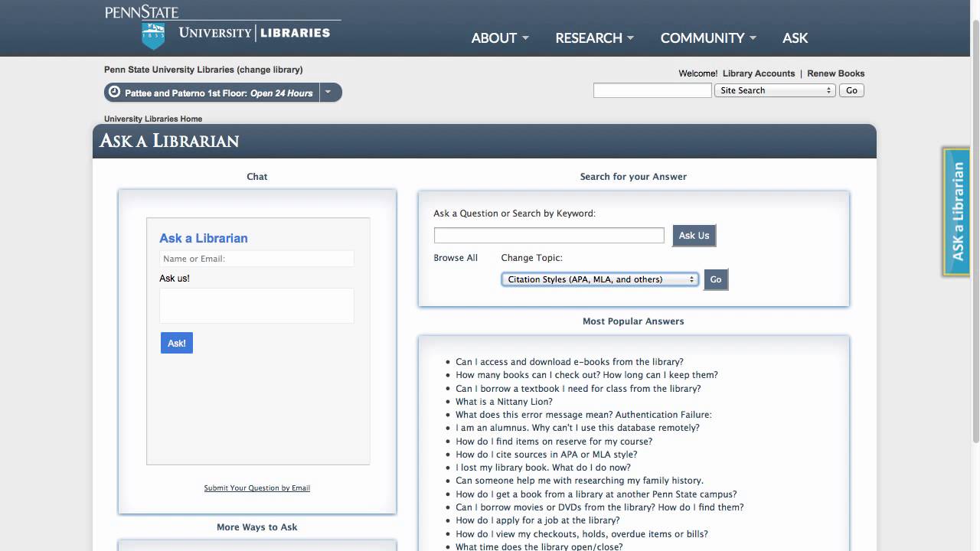
Task: Open 'book from another Penn State campus' answer
Action: click(x=596, y=494)
